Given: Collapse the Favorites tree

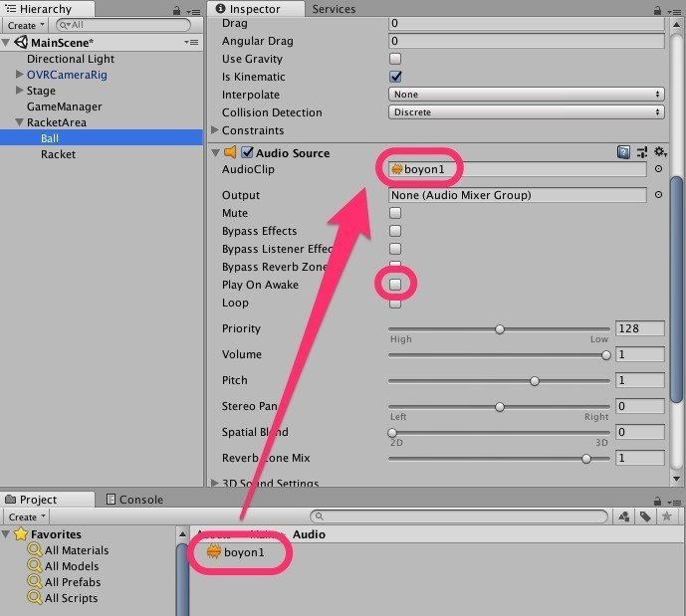Looking at the screenshot, I should [6, 533].
